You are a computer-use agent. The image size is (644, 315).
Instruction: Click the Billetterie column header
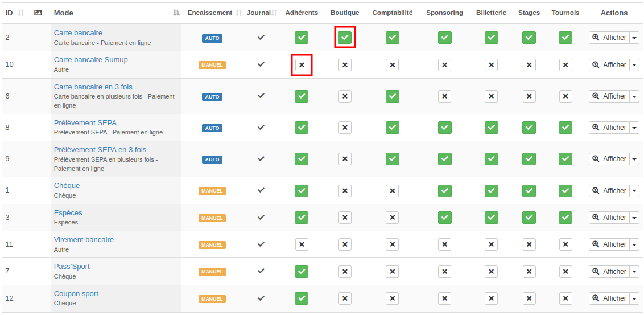click(491, 13)
